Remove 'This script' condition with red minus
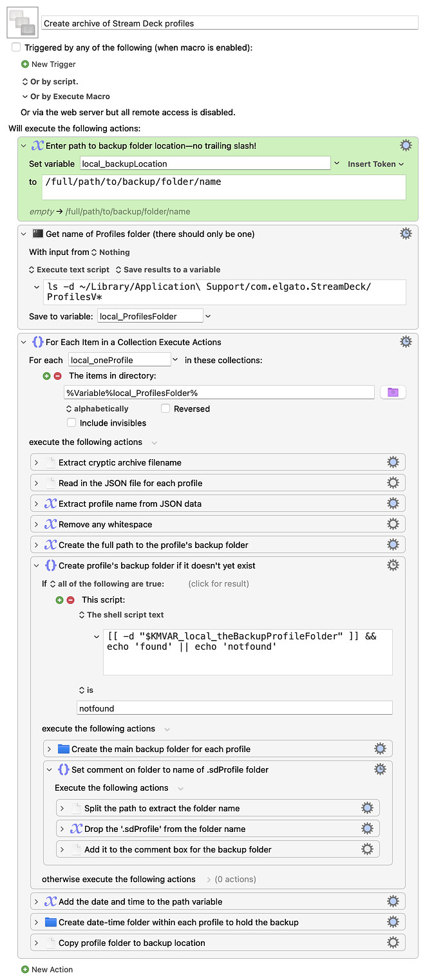The image size is (425, 980). click(x=70, y=600)
